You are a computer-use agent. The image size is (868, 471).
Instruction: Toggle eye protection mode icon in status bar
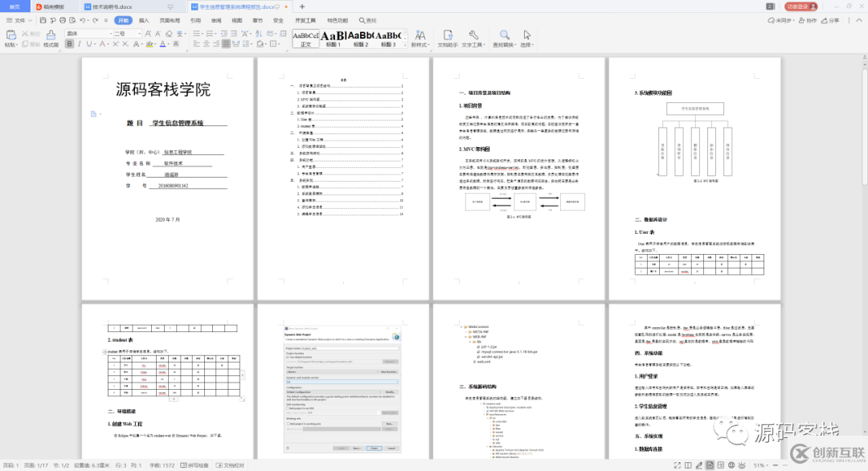pyautogui.click(x=742, y=465)
